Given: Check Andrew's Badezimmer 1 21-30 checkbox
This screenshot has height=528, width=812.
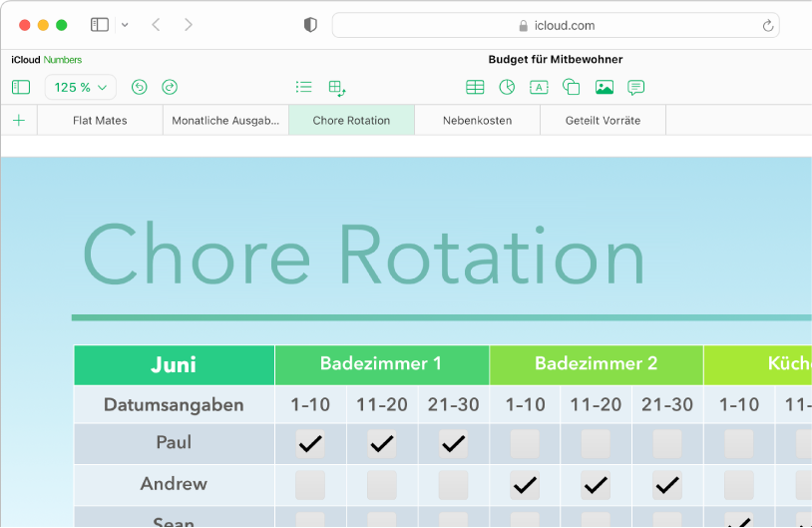Looking at the screenshot, I should pos(453,485).
